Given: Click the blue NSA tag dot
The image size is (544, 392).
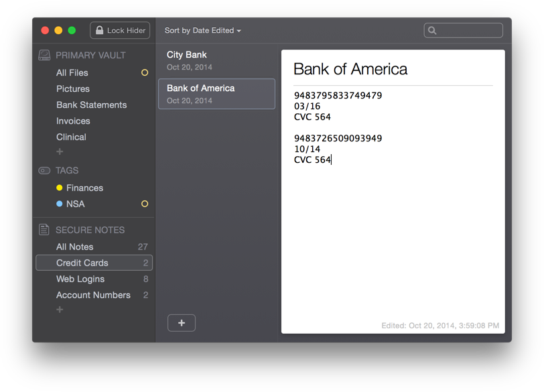Looking at the screenshot, I should pyautogui.click(x=60, y=204).
